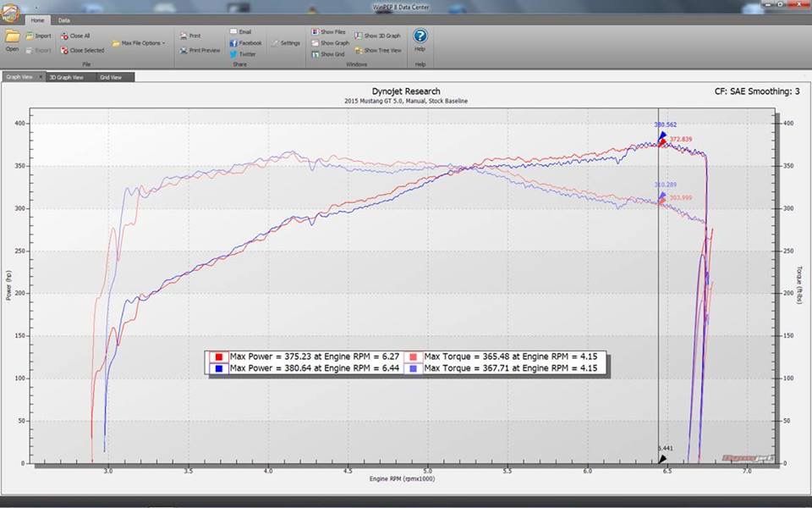Close all open run files

[x=75, y=36]
